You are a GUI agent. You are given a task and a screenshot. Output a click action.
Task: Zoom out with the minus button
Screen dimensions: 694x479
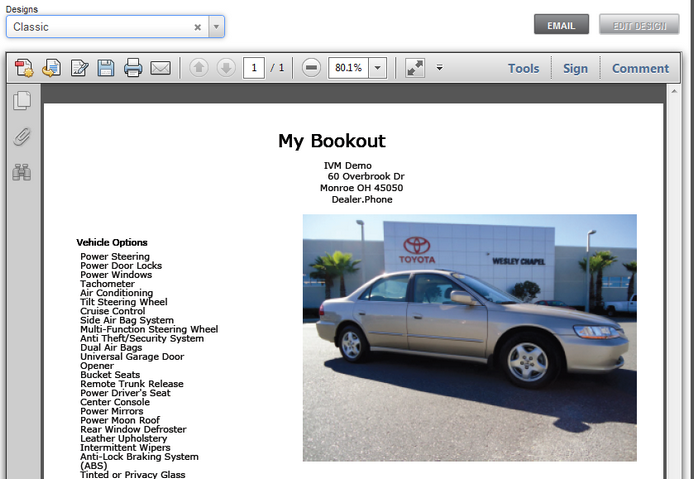tap(311, 68)
